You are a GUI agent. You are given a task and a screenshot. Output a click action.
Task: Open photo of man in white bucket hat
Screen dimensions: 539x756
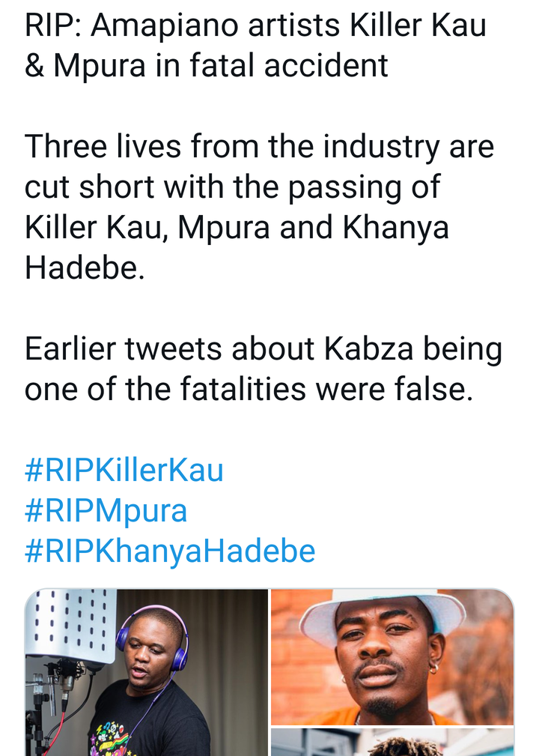pos(392,657)
